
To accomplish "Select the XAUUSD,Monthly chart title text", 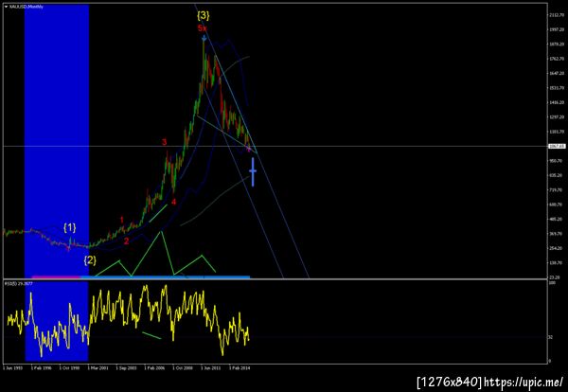I will click(x=27, y=7).
